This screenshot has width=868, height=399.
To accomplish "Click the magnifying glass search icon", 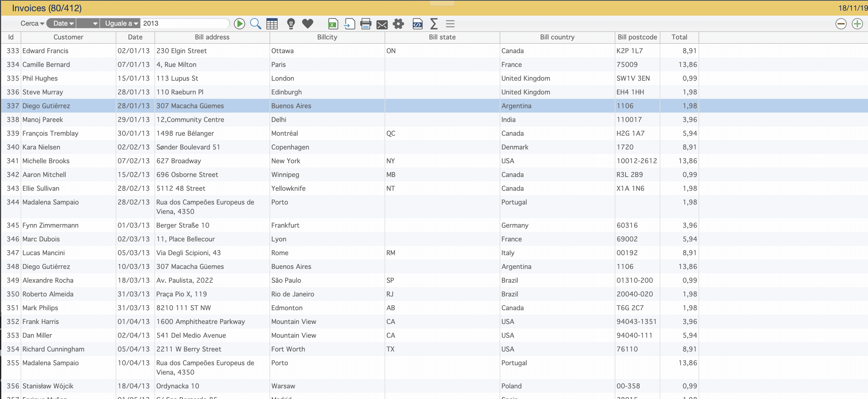I will pos(255,23).
